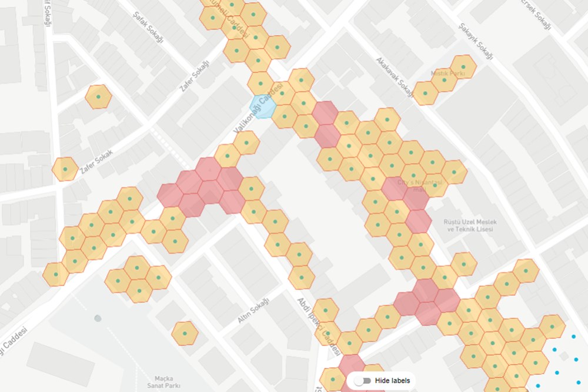
Task: Click the red hexagon covering City's Nişantaşı label
Action: (x=395, y=188)
